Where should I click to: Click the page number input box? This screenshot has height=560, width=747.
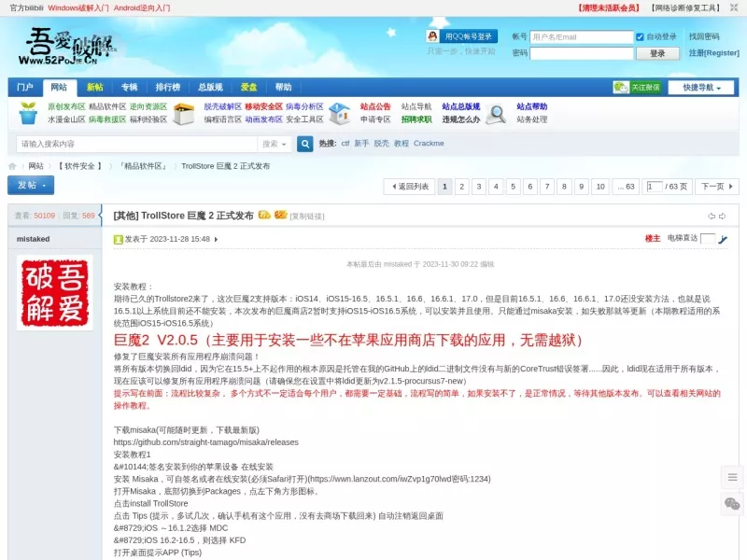coord(655,187)
